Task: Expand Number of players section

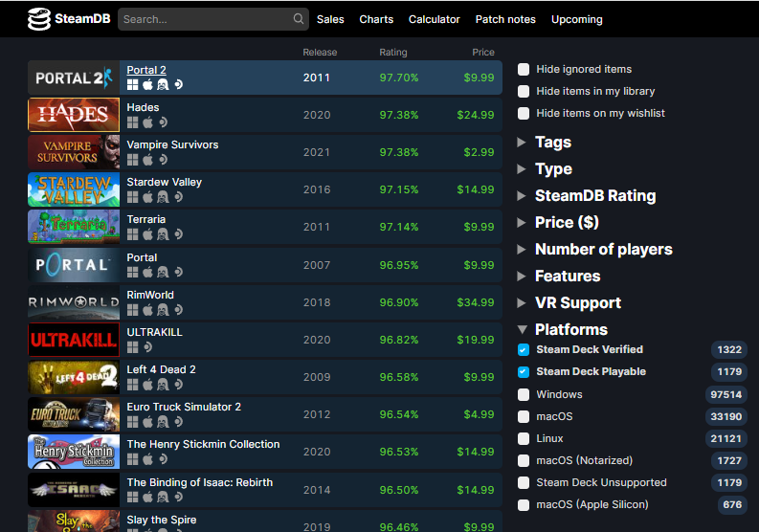Action: point(595,250)
